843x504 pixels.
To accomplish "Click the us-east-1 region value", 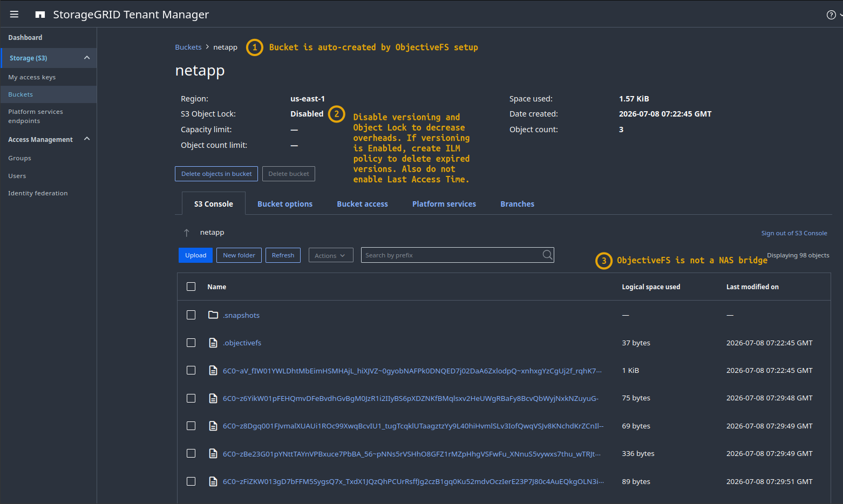I will pyautogui.click(x=308, y=99).
